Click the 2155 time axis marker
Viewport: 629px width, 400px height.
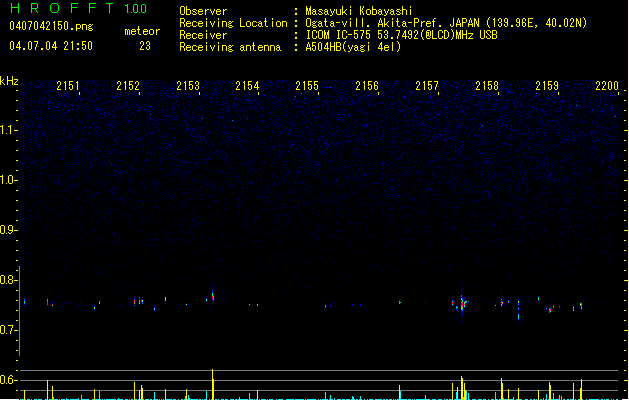coord(307,86)
